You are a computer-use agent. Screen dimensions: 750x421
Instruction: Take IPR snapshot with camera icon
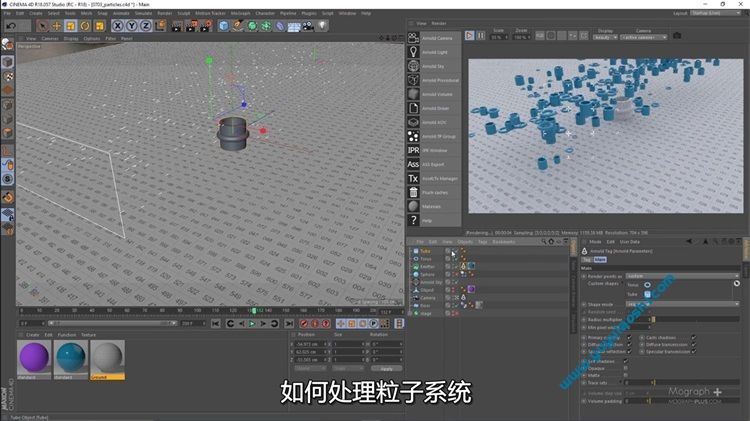click(677, 35)
